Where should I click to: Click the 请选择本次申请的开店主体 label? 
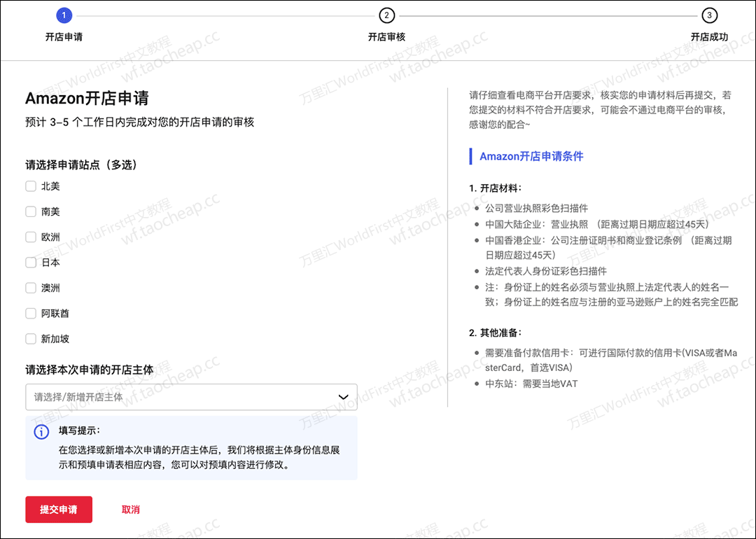coord(90,370)
